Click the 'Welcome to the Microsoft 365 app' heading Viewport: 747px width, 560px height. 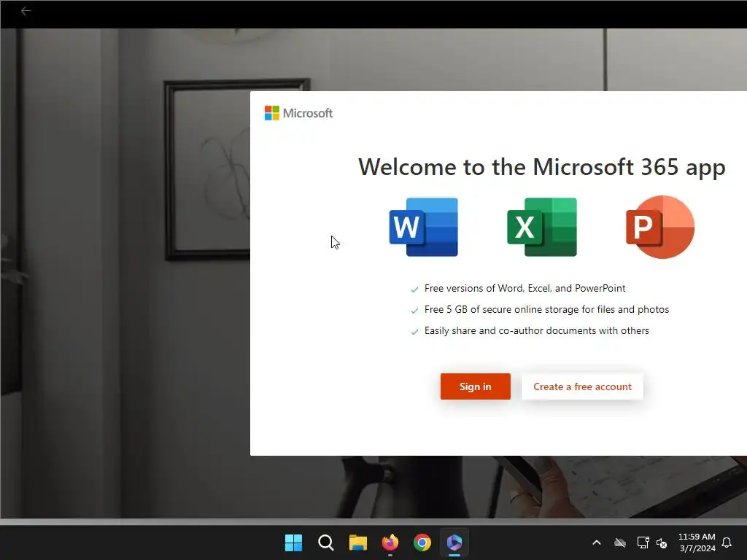[x=542, y=167]
